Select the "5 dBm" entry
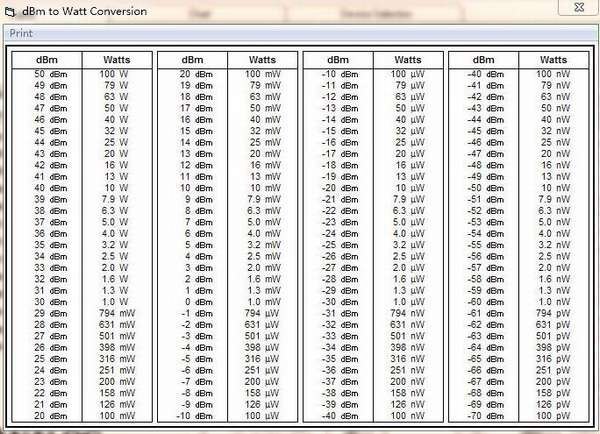 tap(199, 245)
